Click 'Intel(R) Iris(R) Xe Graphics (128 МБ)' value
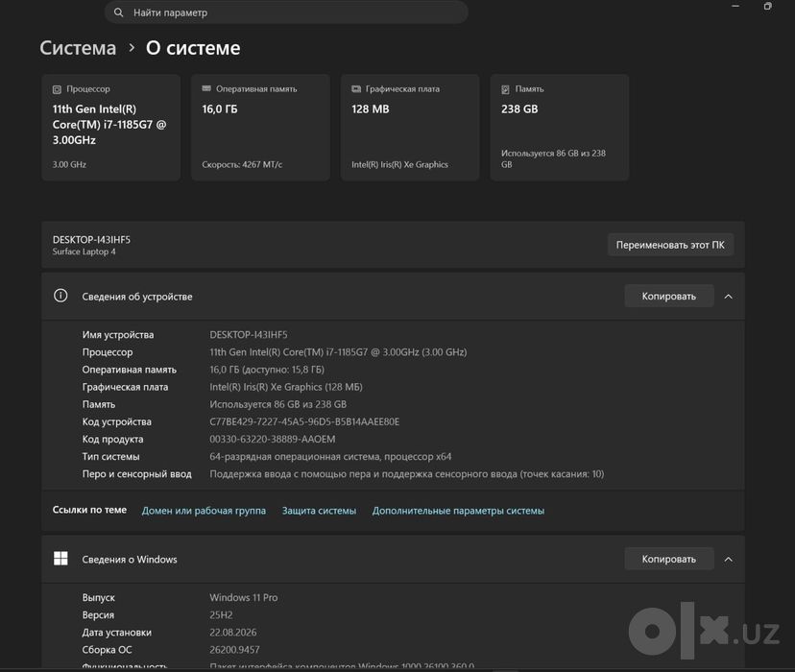Viewport: 795px width, 672px height. [286, 387]
